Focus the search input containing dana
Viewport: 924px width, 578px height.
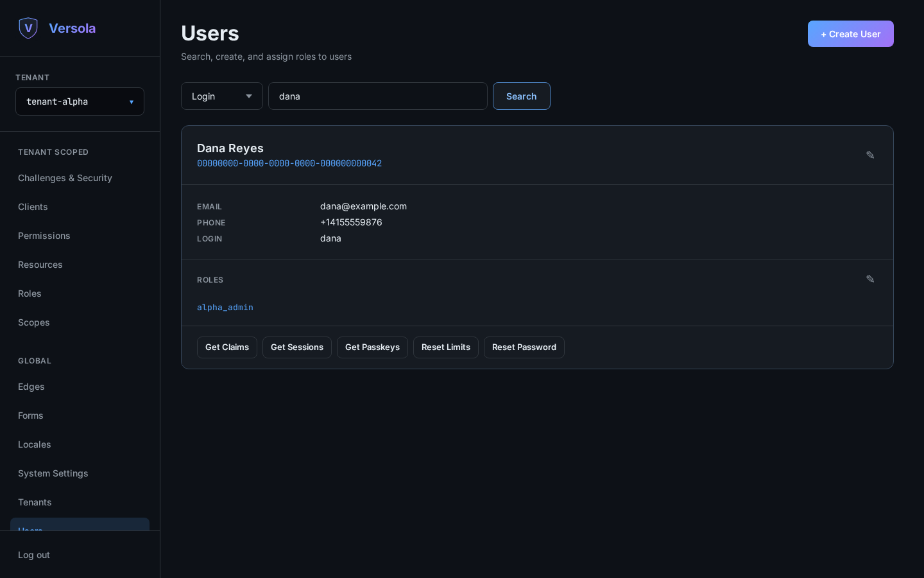[x=378, y=96]
